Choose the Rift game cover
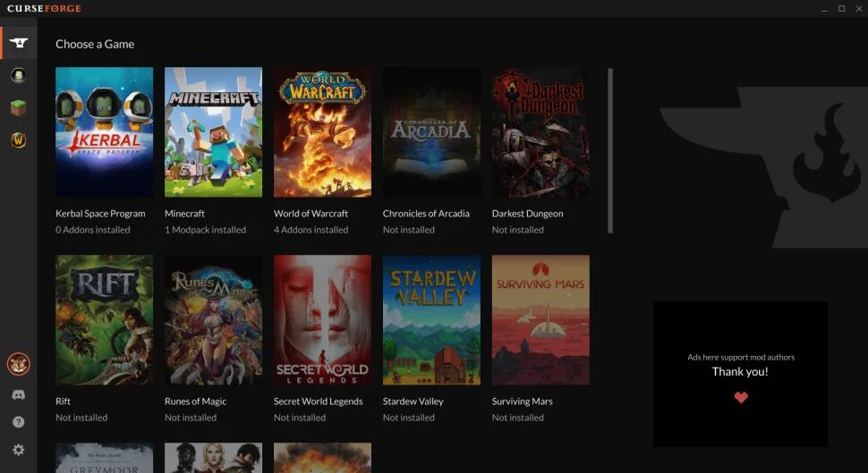Image resolution: width=868 pixels, height=473 pixels. pyautogui.click(x=104, y=320)
